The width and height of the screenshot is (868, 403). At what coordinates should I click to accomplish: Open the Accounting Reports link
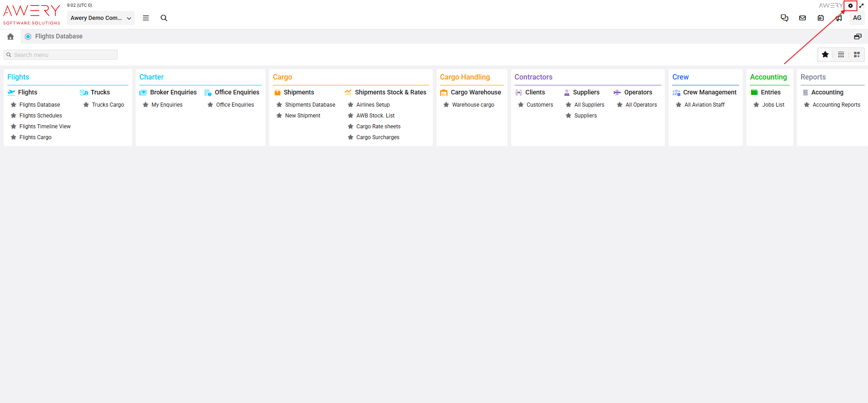pos(836,105)
